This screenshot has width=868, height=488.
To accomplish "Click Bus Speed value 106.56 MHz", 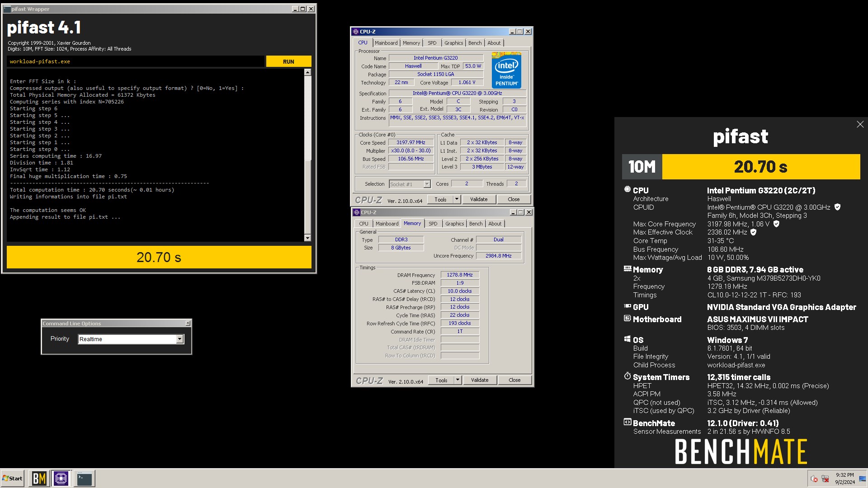I will pos(411,159).
